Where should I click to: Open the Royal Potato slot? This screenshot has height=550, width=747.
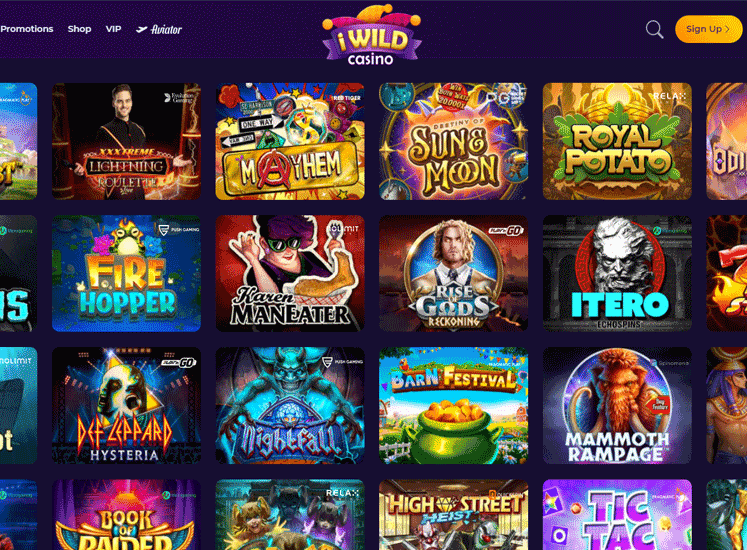(617, 141)
